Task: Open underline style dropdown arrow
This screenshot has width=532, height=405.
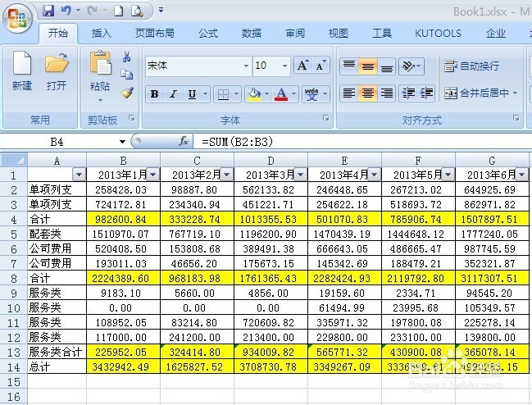Action: point(205,94)
